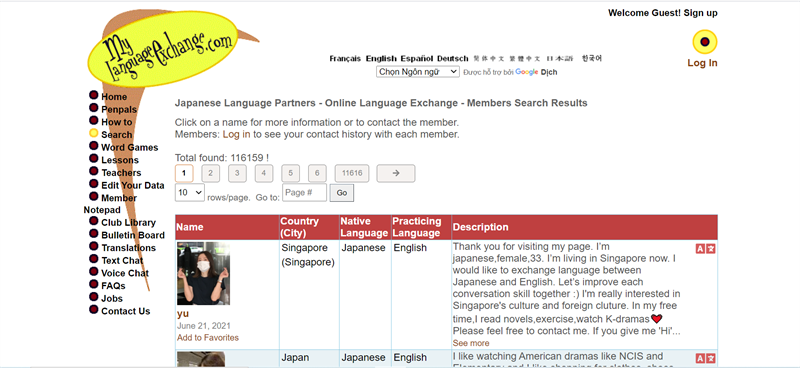Open member profile named yu
The width and height of the screenshot is (800, 368).
point(183,314)
